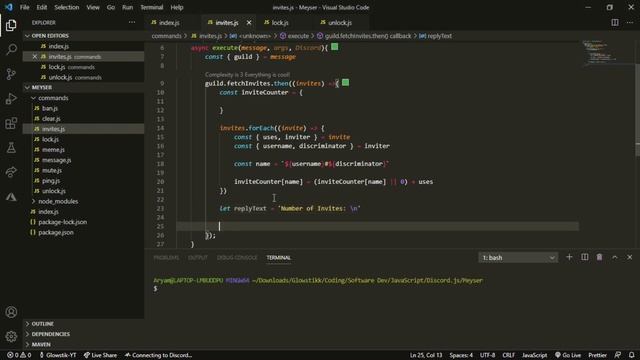The image size is (640, 360).
Task: Change language mode JavaScript
Action: click(534, 355)
